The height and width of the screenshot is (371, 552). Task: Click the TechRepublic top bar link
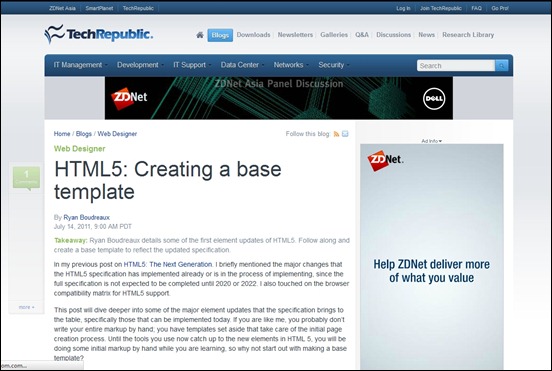(138, 8)
